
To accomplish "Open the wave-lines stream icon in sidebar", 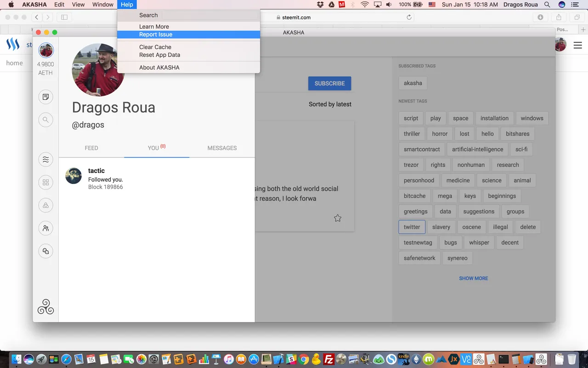I will click(x=45, y=160).
